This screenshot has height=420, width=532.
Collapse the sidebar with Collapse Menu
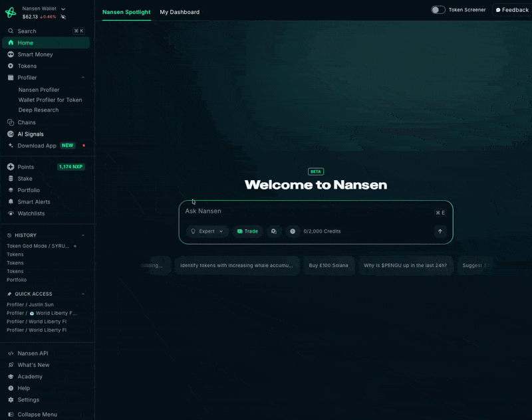coord(37,414)
